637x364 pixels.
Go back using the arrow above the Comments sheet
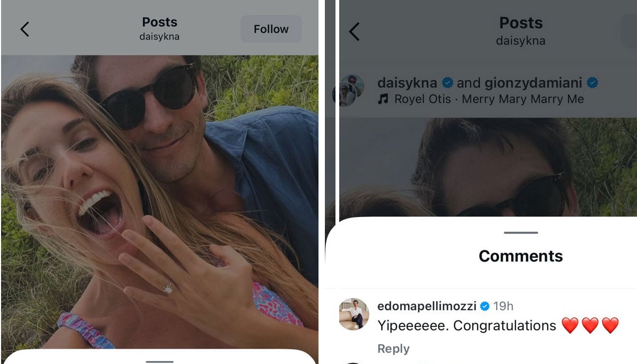tap(354, 32)
